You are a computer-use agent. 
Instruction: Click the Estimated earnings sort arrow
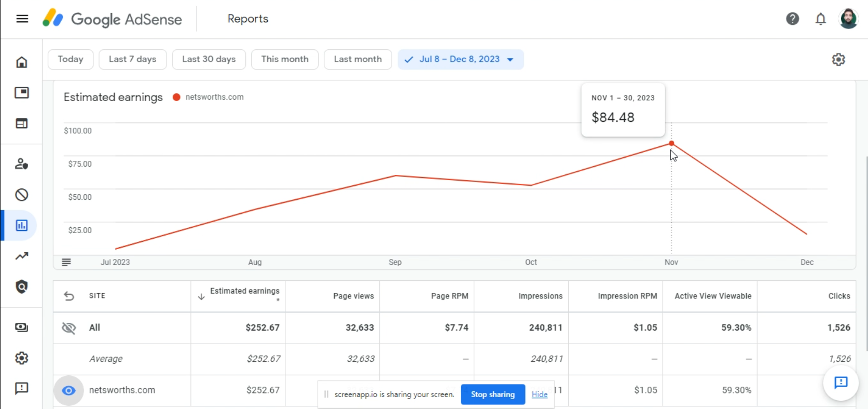[201, 297]
